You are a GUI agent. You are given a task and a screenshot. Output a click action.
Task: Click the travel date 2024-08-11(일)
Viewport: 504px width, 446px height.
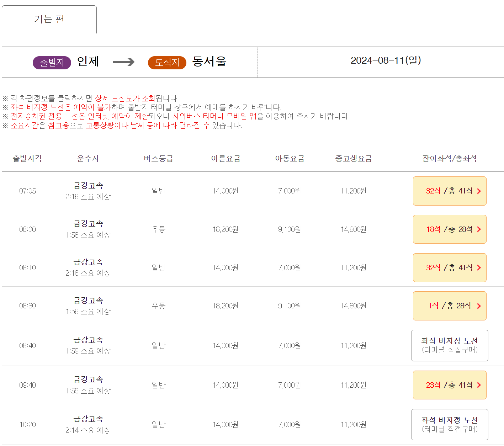point(386,60)
